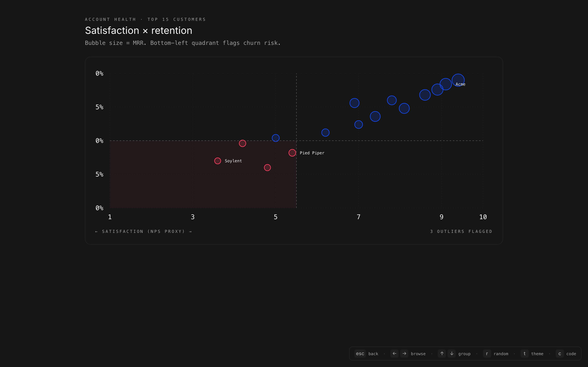Click the right arrow browse icon
The width and height of the screenshot is (588, 367).
pyautogui.click(x=404, y=353)
